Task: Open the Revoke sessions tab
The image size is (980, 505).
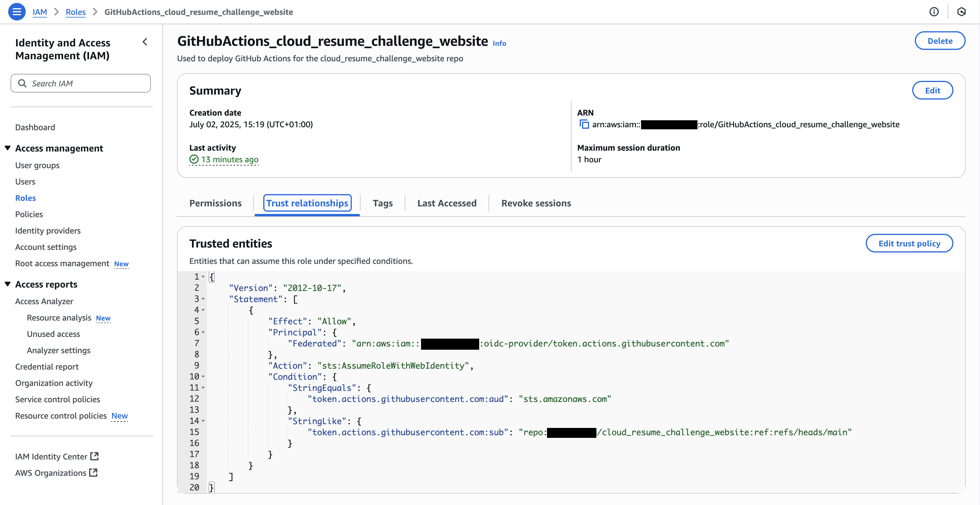Action: coord(536,203)
